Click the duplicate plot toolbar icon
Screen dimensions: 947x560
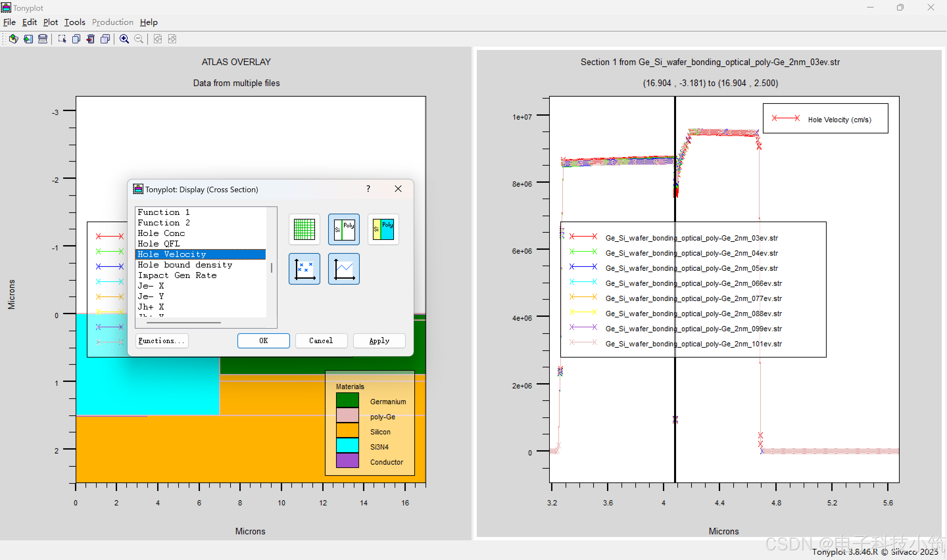click(x=76, y=39)
